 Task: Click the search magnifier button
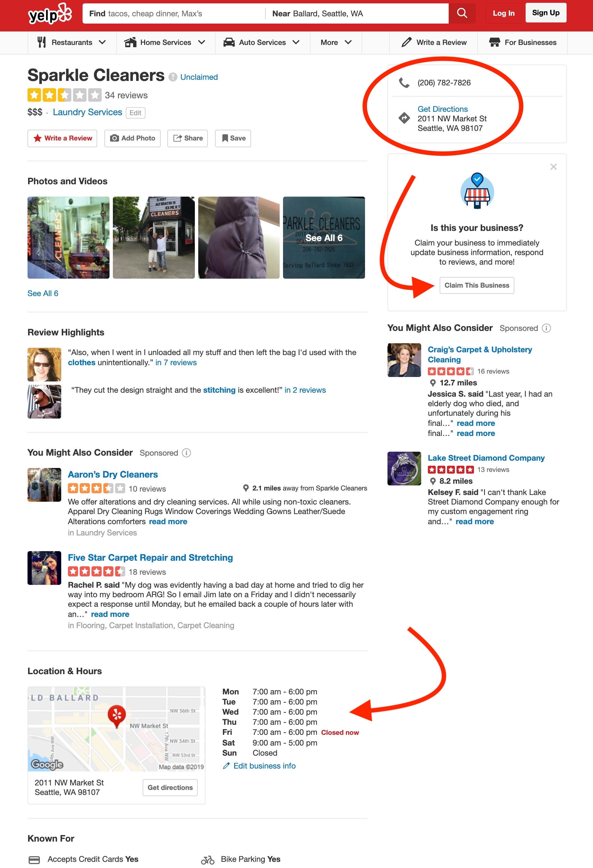tap(462, 13)
